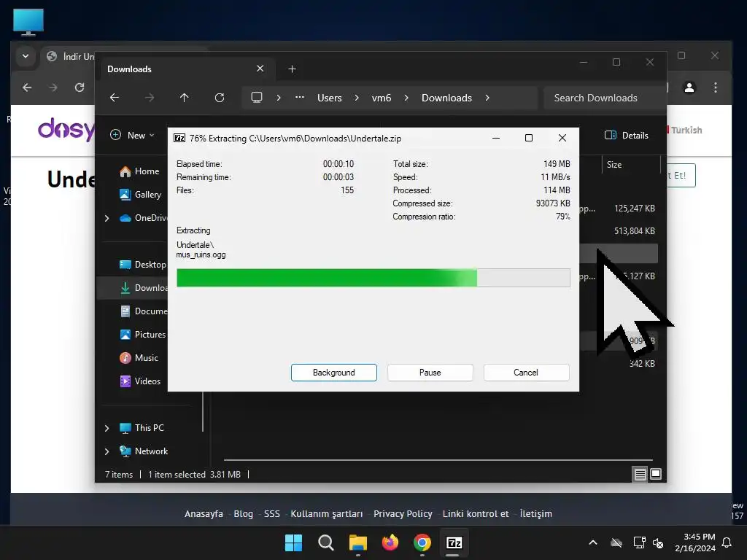Viewport: 747px width, 560px height.
Task: Open Firefox from taskbar
Action: (x=390, y=542)
